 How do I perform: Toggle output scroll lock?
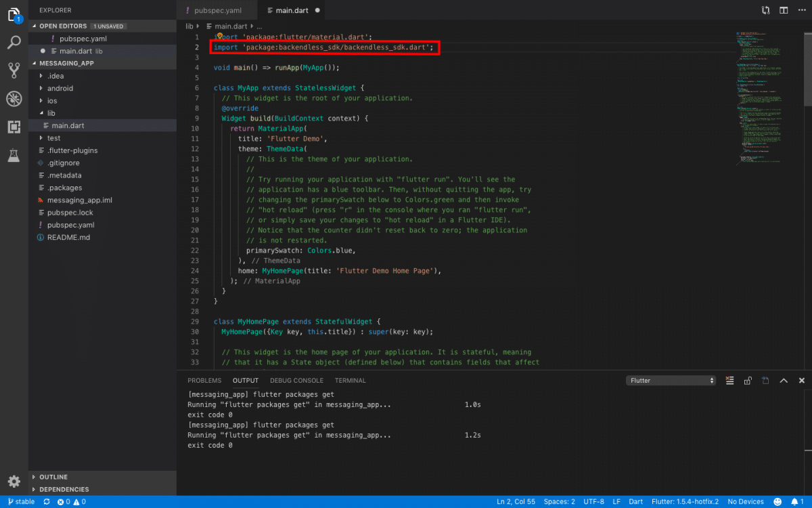point(748,381)
